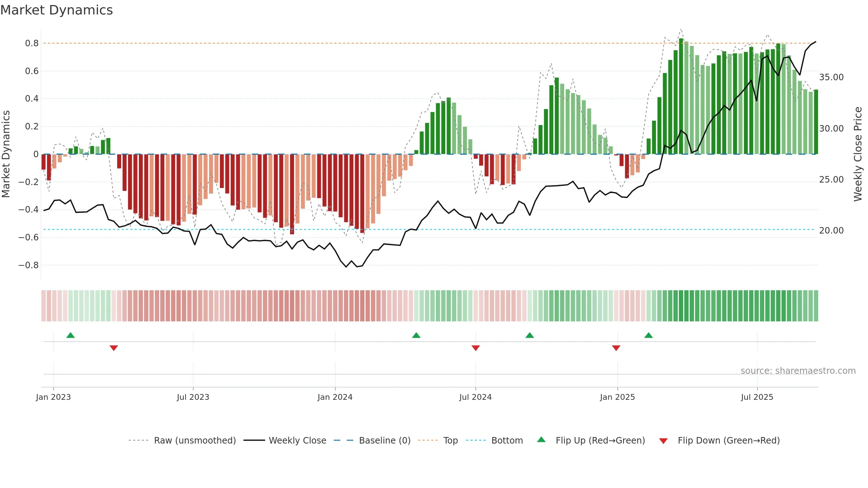Click the deepest dark red bar between Jul 2023 and Jan 2024
This screenshot has height=488, width=868.
click(x=292, y=194)
